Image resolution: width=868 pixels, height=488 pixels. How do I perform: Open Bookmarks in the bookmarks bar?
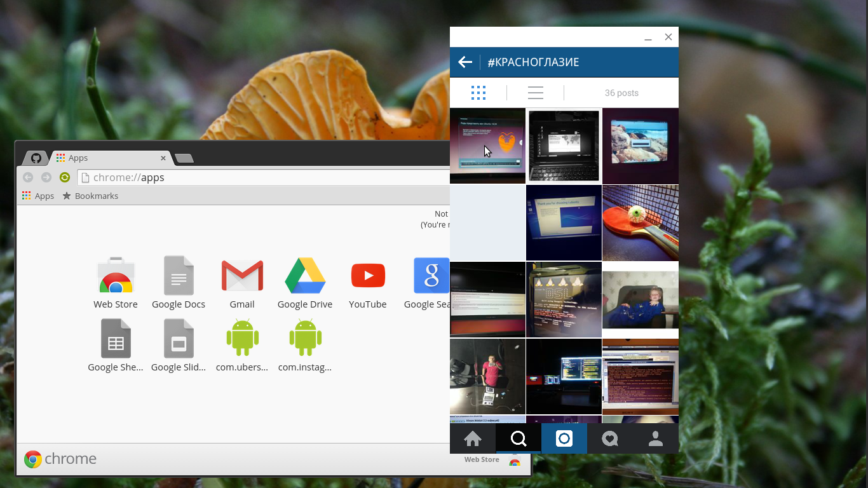point(90,196)
